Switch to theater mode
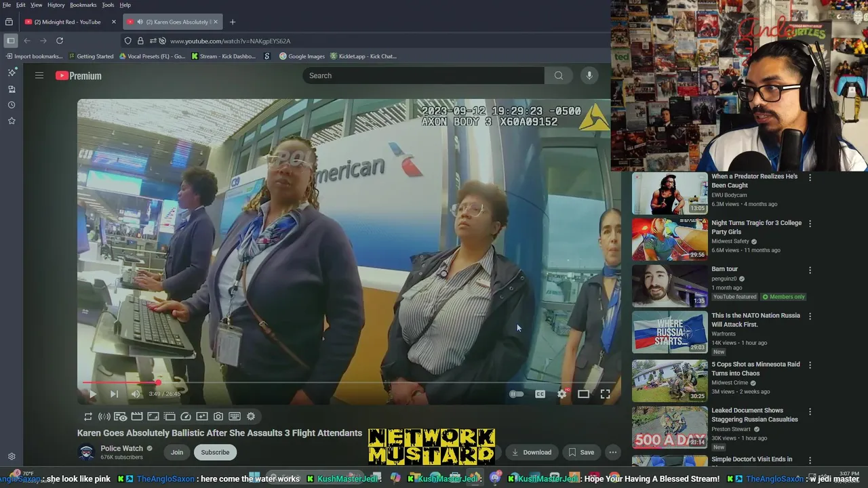 tap(583, 394)
